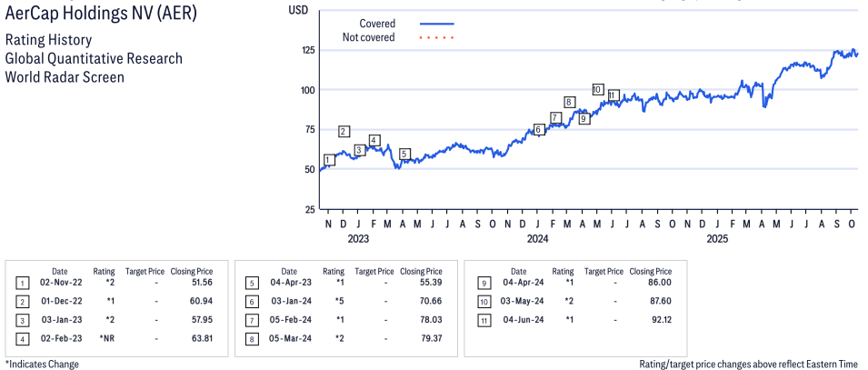This screenshot has height=370, width=868.
Task: Select chart marker 11 on the graph
Action: [614, 95]
